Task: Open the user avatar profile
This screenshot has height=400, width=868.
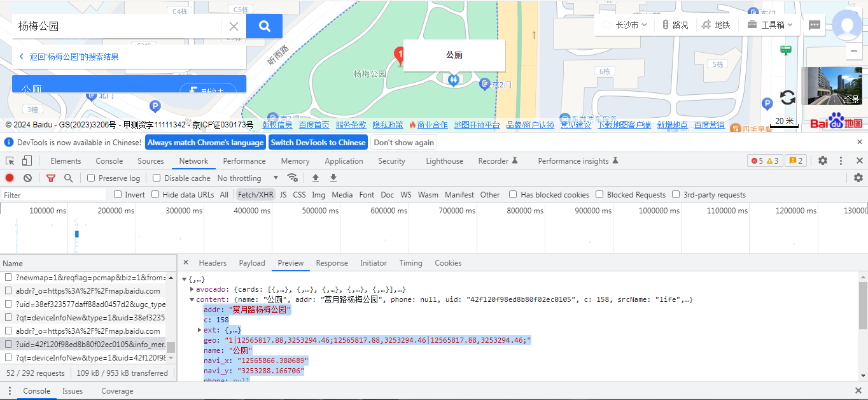Action: (x=847, y=25)
